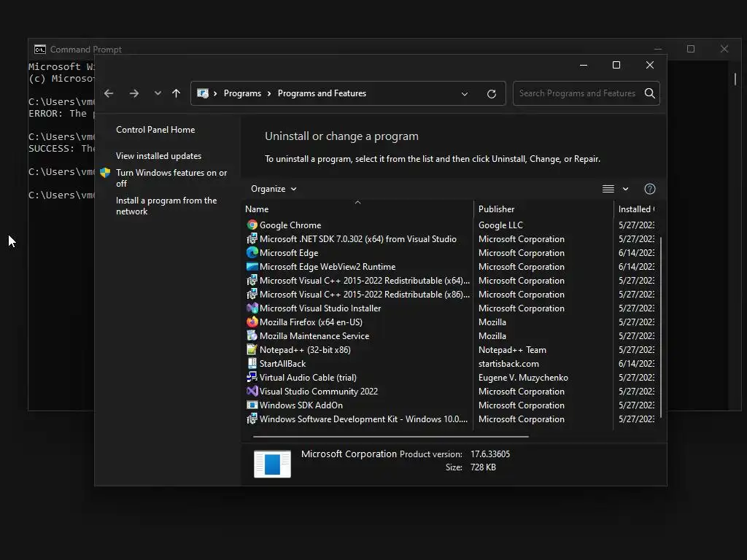Click the Mozilla Maintenance Service icon

(x=252, y=335)
